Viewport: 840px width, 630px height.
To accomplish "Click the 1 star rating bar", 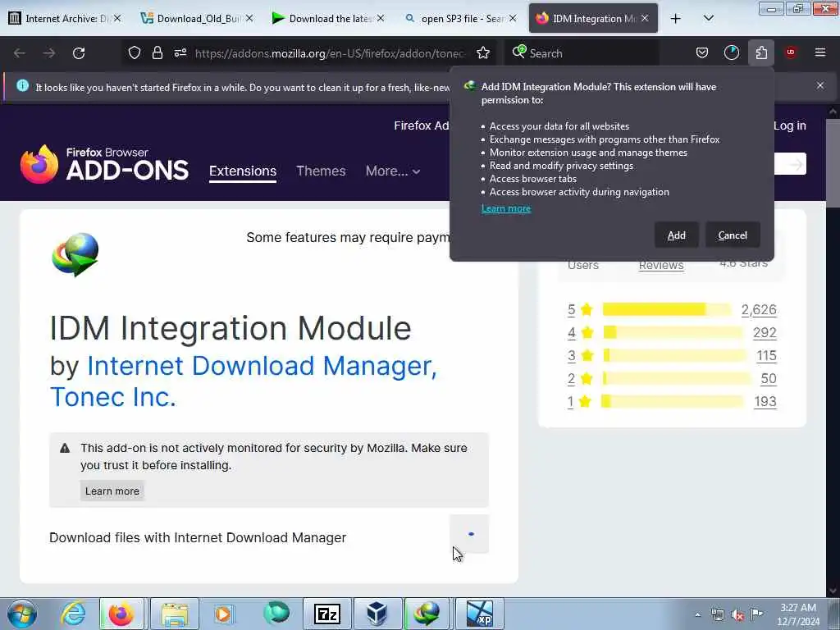I will [673, 401].
